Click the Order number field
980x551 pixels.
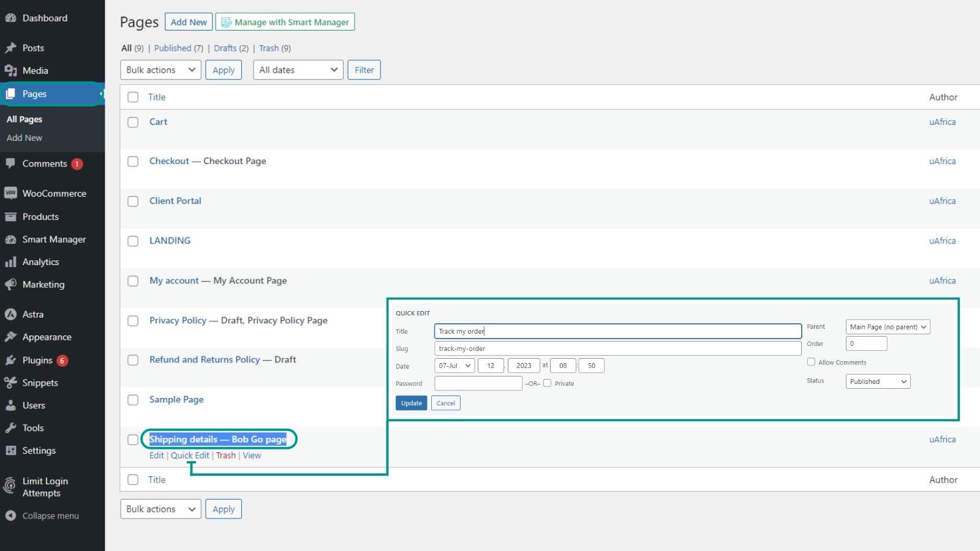866,343
